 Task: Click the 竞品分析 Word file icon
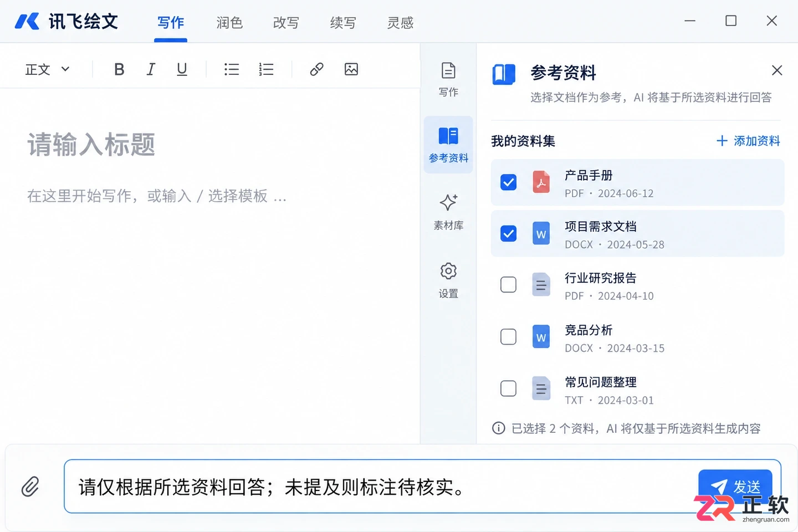pos(541,337)
